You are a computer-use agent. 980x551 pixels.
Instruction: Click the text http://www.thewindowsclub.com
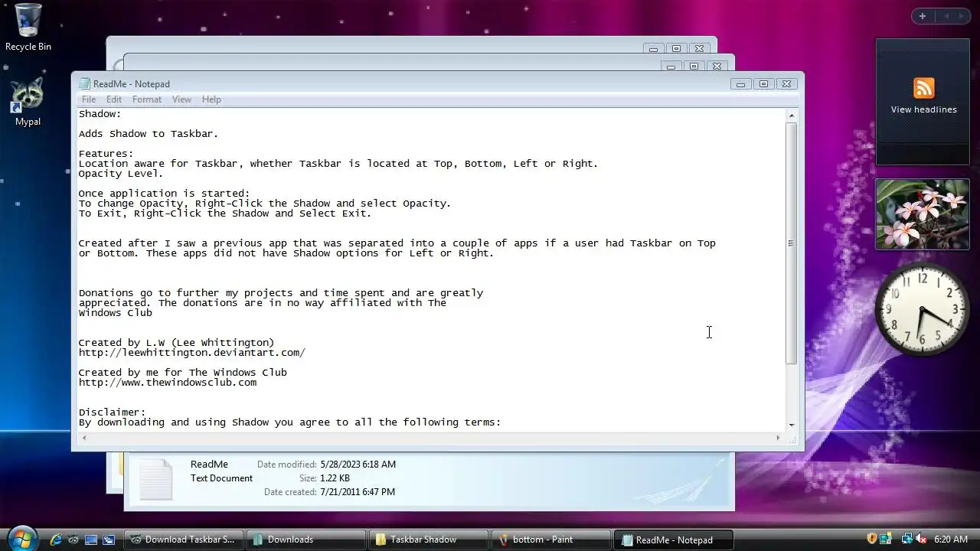168,383
